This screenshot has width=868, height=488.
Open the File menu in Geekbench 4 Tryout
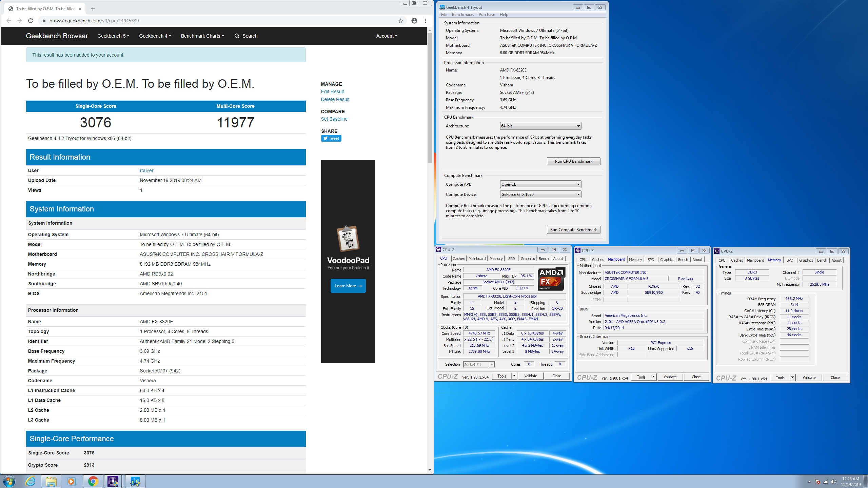[444, 15]
